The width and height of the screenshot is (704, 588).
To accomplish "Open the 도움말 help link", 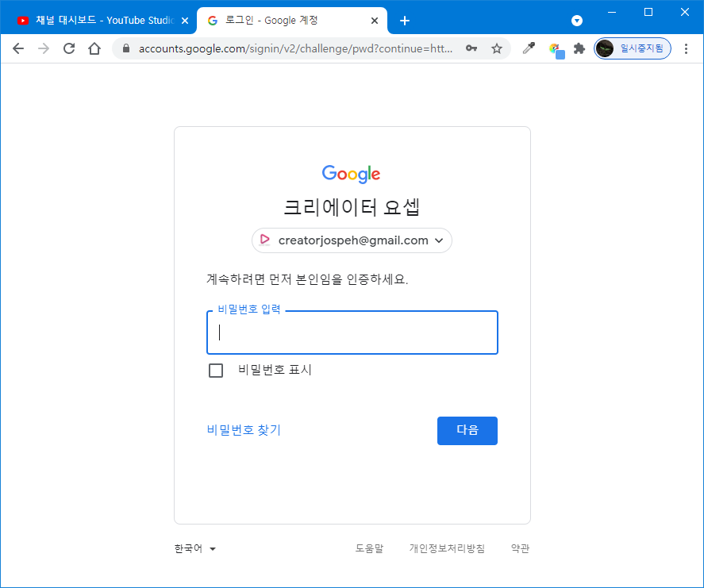I will click(x=369, y=548).
